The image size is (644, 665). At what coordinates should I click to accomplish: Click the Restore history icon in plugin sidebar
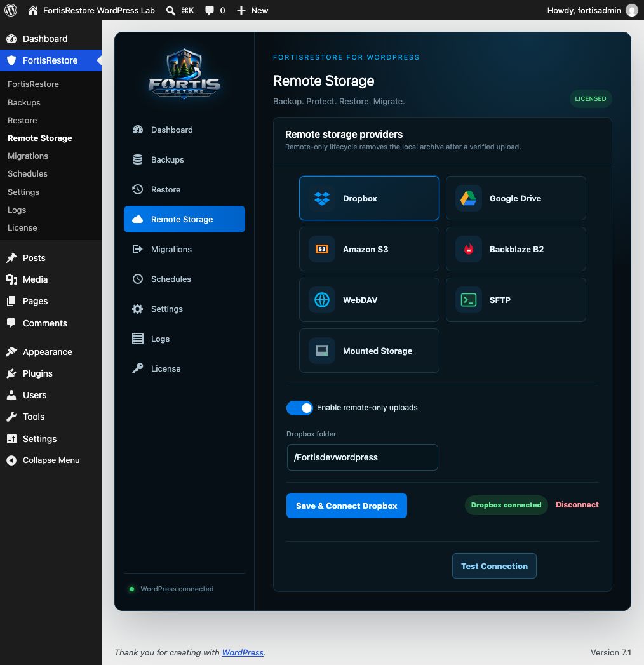(x=138, y=189)
